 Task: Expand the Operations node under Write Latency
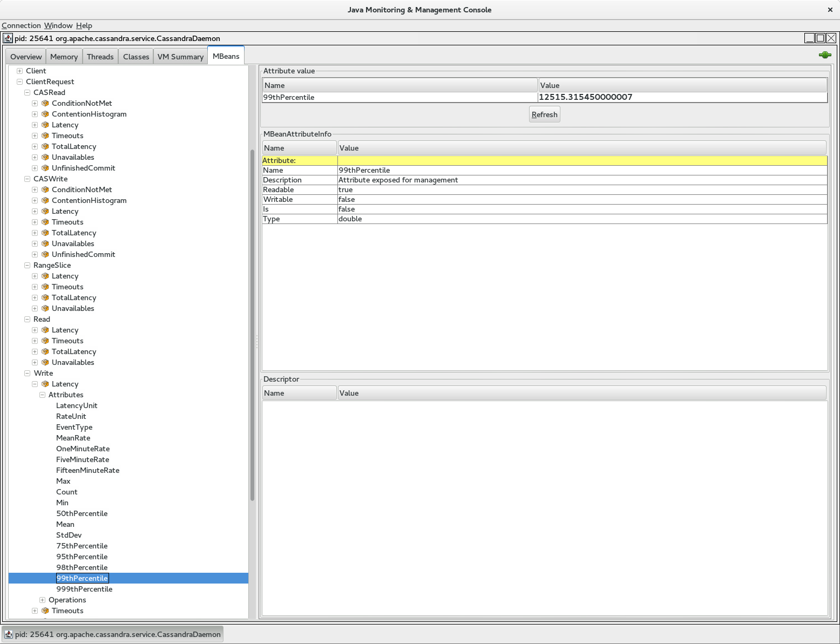coord(42,600)
